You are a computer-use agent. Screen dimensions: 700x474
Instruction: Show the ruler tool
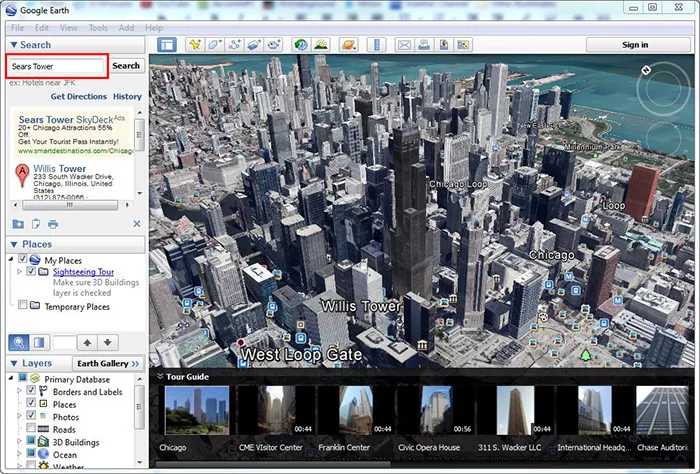376,45
